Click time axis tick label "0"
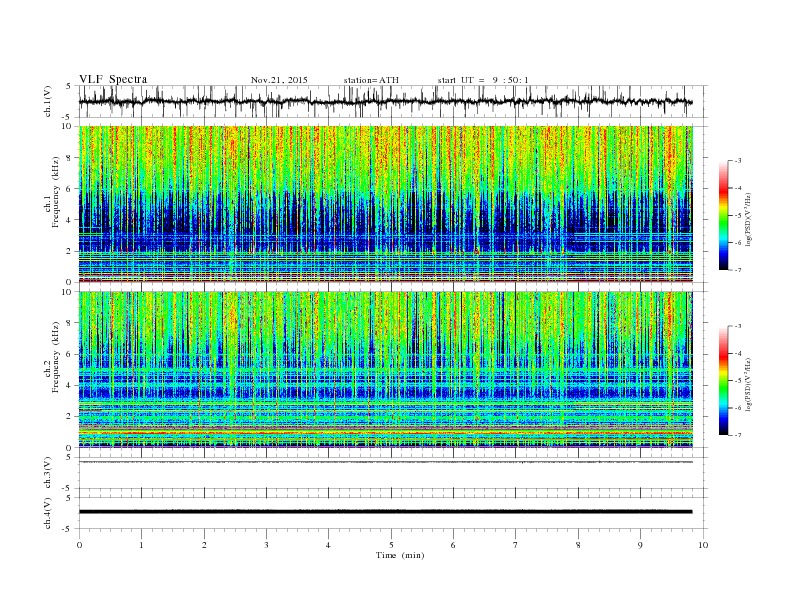The width and height of the screenshot is (792, 612). click(79, 545)
